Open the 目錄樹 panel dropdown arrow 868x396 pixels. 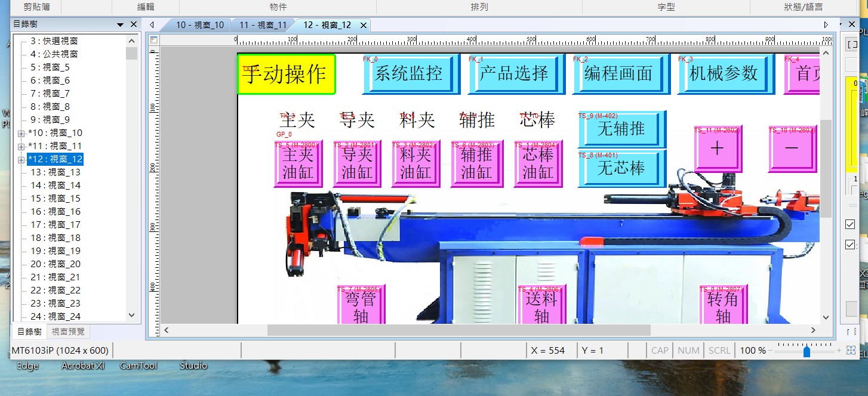(121, 24)
